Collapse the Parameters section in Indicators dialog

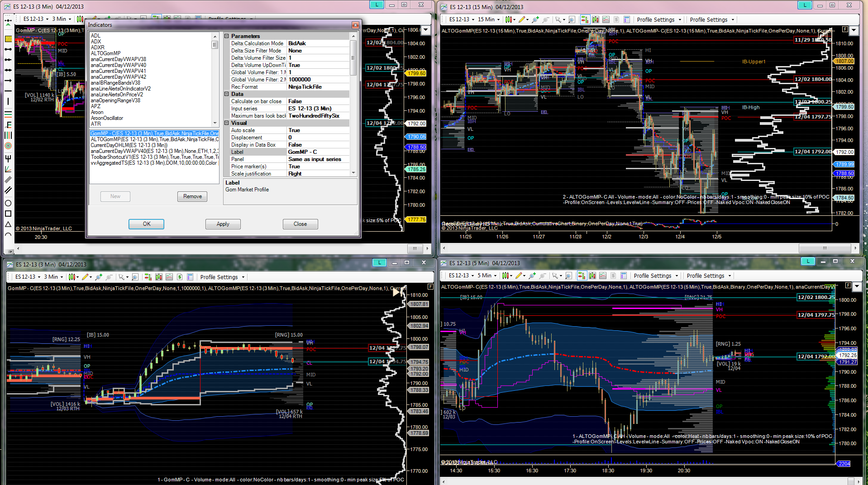click(x=227, y=36)
